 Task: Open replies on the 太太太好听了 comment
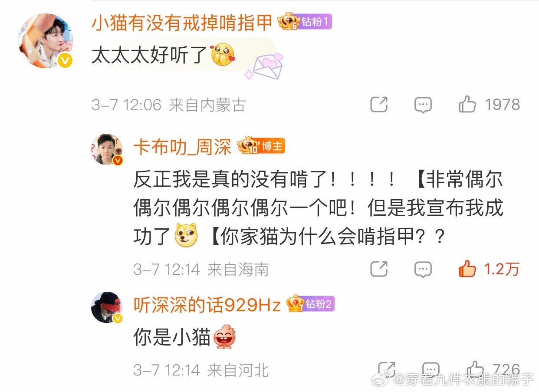(x=423, y=105)
